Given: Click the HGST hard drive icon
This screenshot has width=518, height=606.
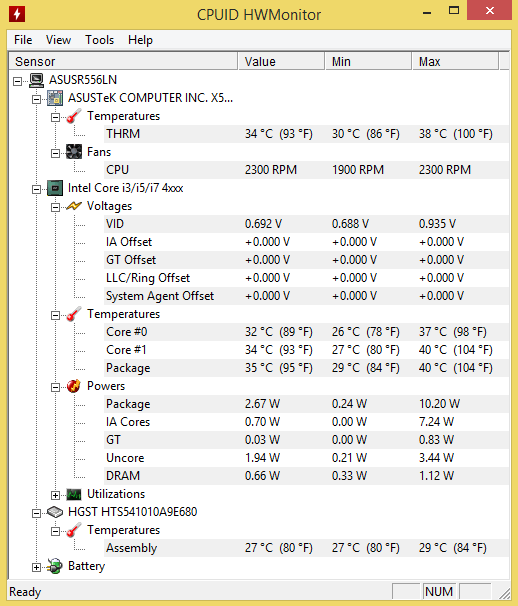Looking at the screenshot, I should 55,512.
